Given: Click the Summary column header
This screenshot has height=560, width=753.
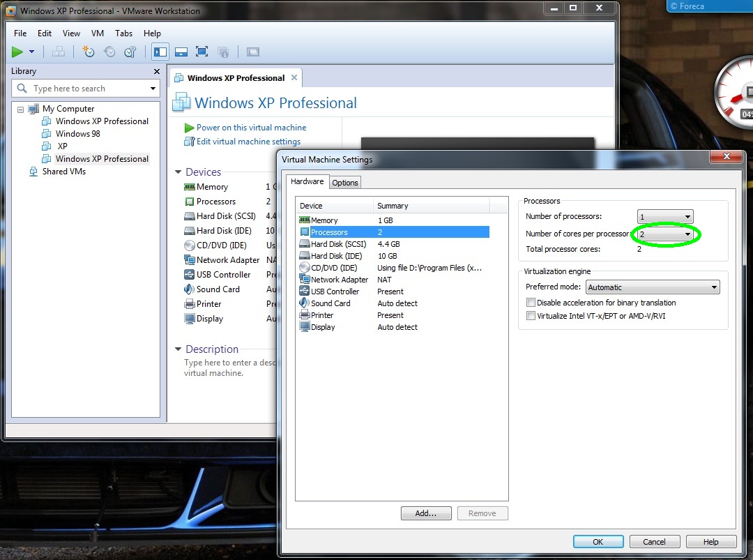Looking at the screenshot, I should (432, 206).
